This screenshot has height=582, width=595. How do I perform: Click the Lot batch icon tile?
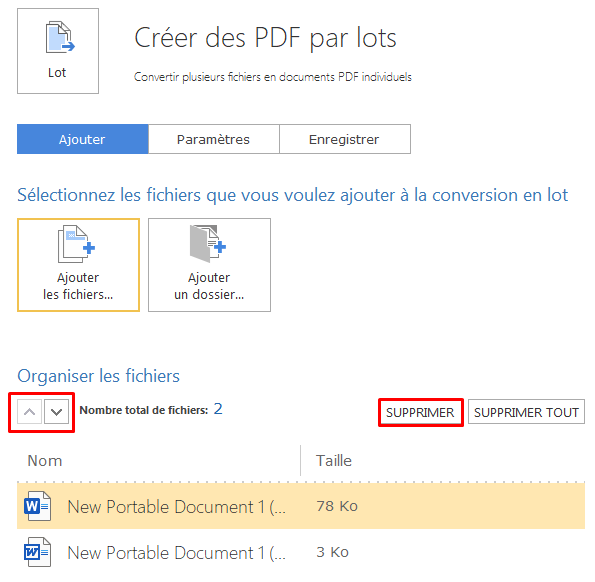pos(58,51)
